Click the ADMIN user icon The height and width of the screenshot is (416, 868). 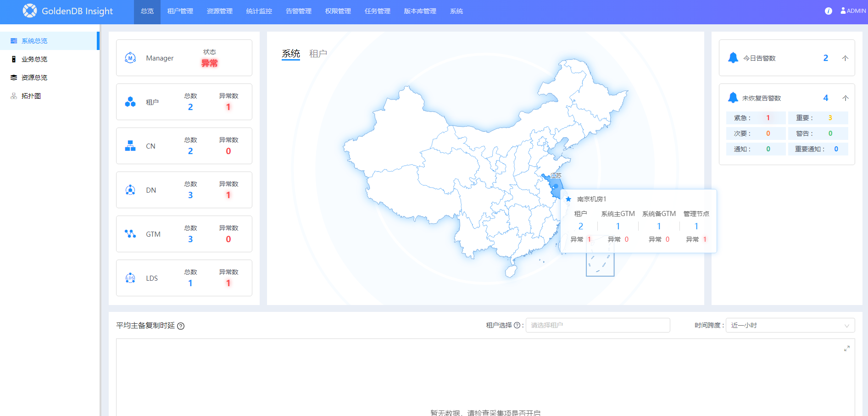coord(843,11)
